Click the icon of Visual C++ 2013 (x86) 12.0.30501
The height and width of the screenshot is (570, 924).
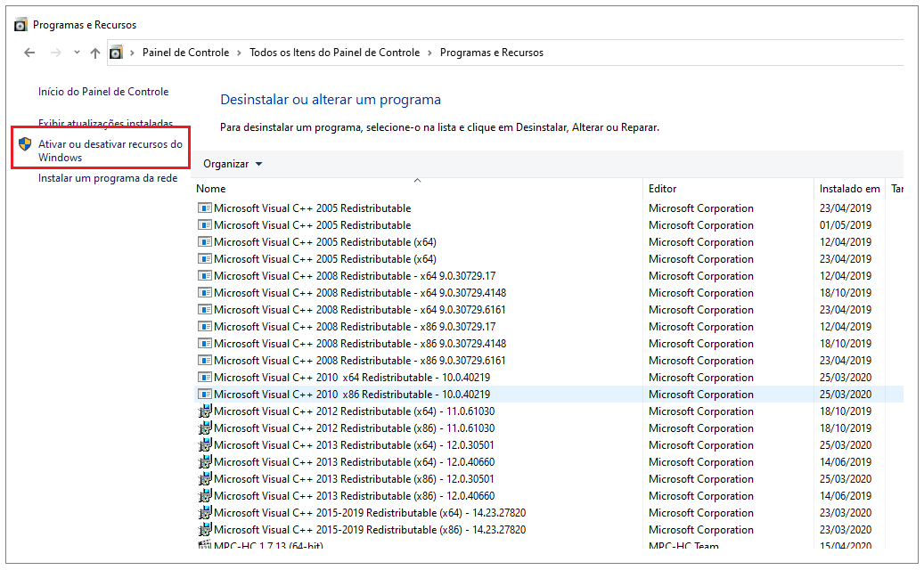coord(204,479)
